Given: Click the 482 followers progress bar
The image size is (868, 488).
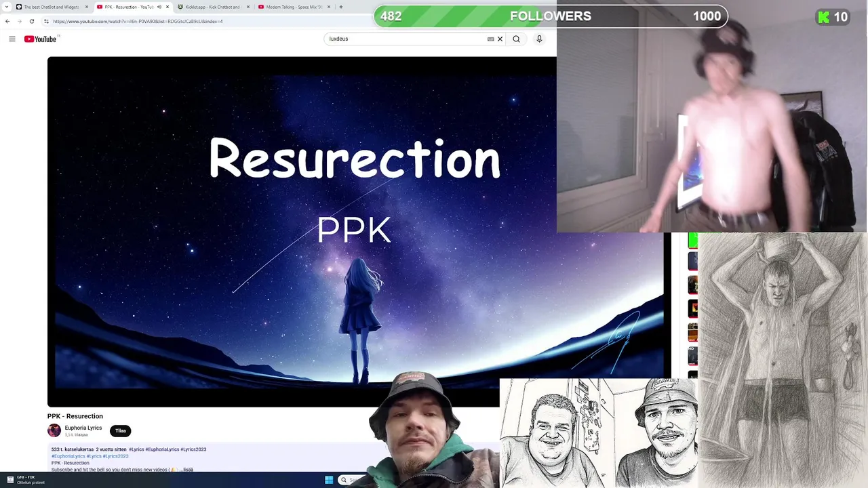Looking at the screenshot, I should (x=551, y=16).
